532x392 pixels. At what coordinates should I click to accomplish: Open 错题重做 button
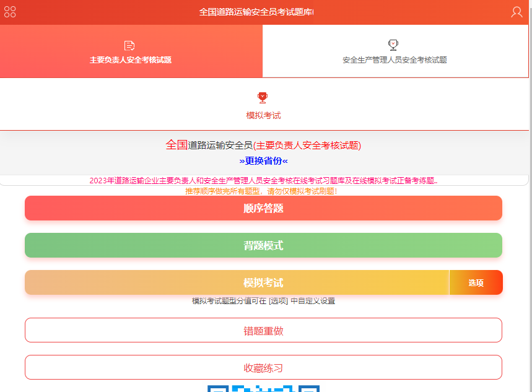pos(263,330)
